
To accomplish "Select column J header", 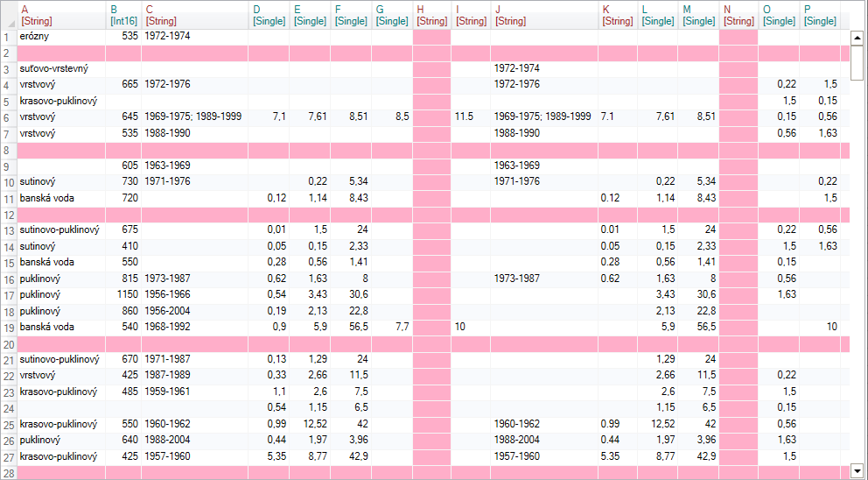I will [x=544, y=15].
